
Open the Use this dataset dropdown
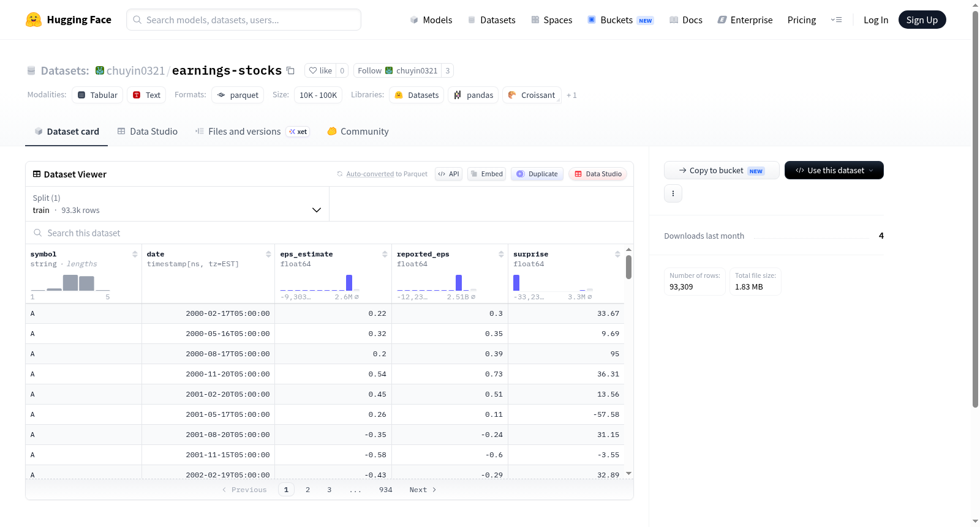coord(834,170)
